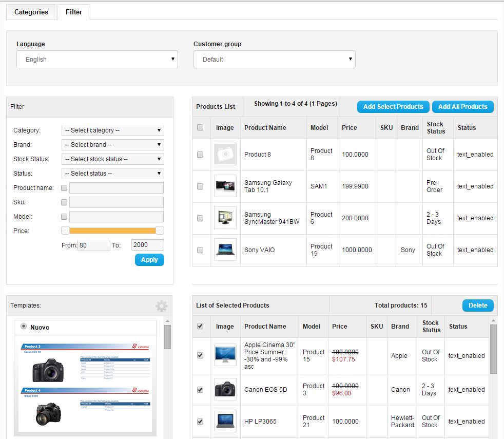Select the Nuovo template radio button

coord(24,327)
